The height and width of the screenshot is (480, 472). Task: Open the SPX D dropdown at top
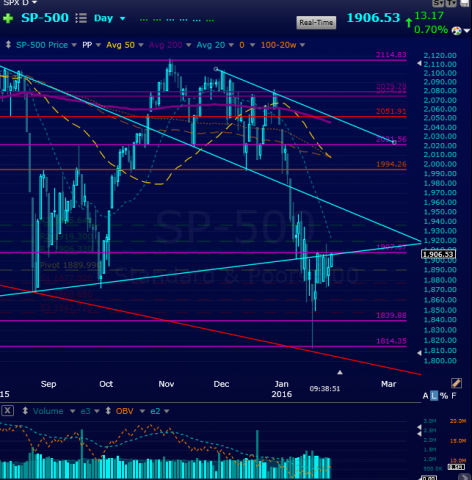[x=34, y=3]
